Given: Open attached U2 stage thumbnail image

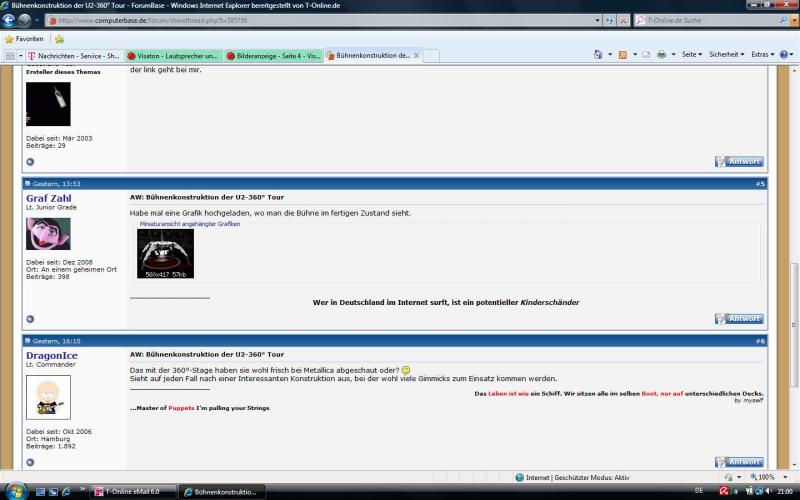Looking at the screenshot, I should tap(165, 253).
